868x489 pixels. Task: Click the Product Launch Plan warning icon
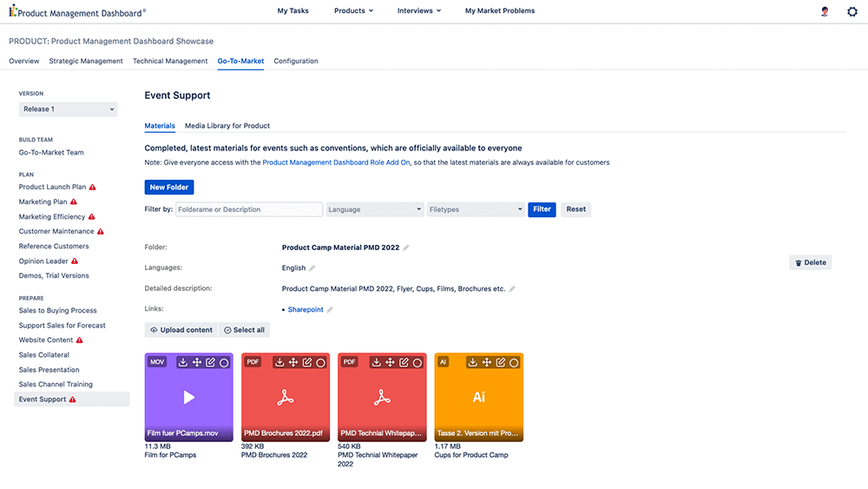point(93,188)
